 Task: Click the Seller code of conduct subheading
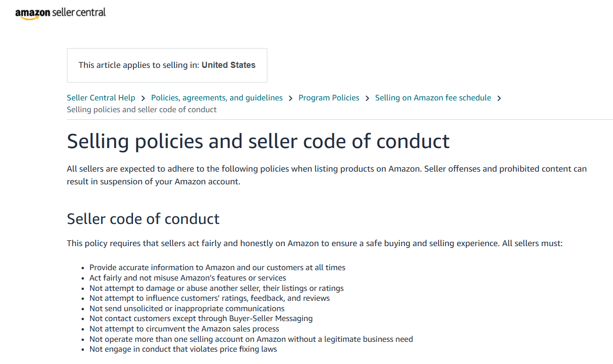point(143,219)
